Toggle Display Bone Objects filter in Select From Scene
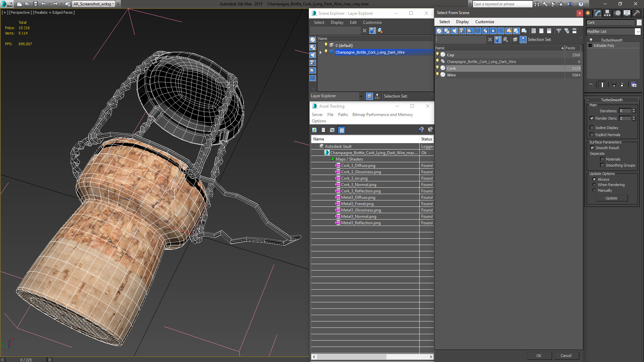The height and width of the screenshot is (362, 644). pos(501,31)
